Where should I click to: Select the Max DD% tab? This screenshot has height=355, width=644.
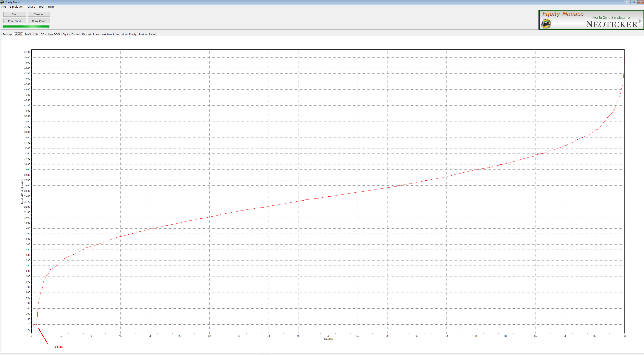click(54, 34)
